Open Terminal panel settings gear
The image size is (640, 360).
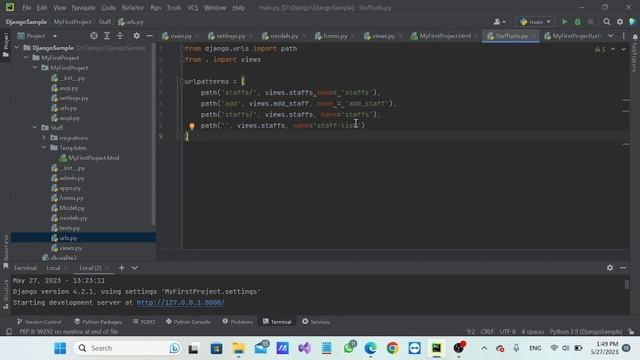point(610,268)
